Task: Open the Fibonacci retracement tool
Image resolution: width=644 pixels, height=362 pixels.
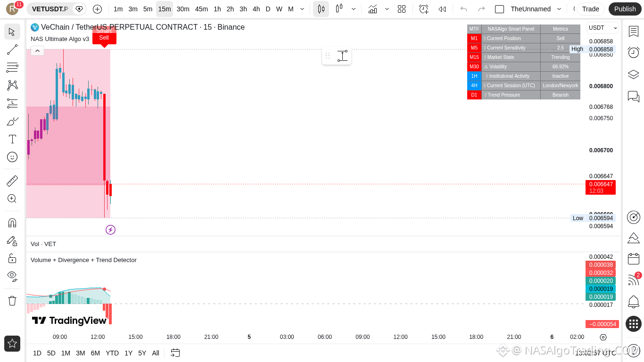Action: click(x=12, y=67)
